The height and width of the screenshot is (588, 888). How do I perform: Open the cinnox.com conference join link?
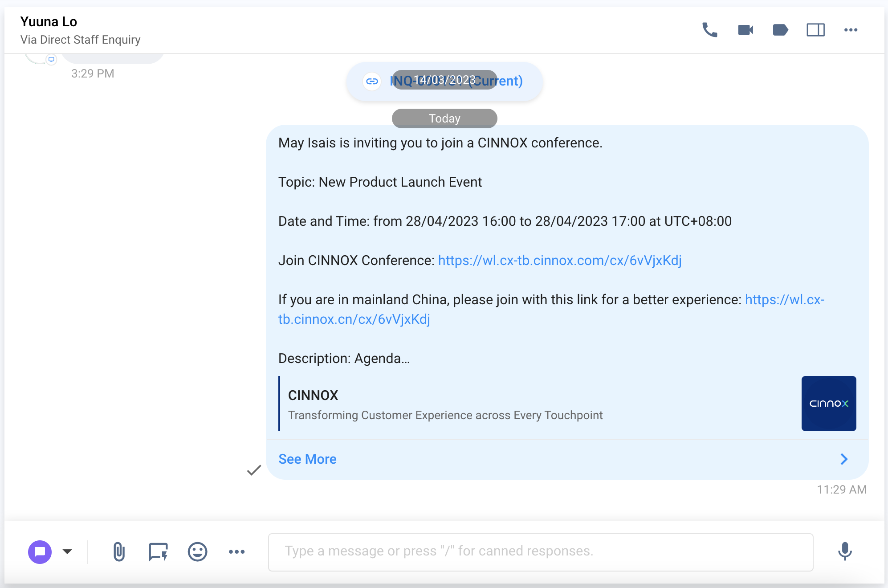click(559, 261)
